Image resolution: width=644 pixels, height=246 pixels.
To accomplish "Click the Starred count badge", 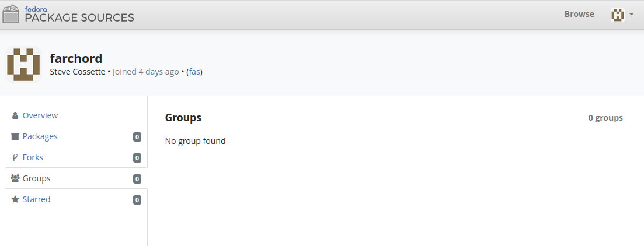I will [x=137, y=200].
